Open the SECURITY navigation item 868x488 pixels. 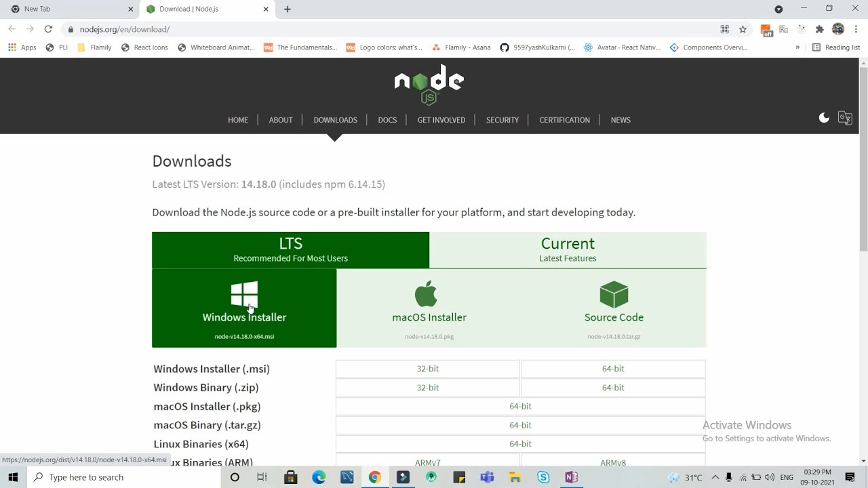(502, 120)
